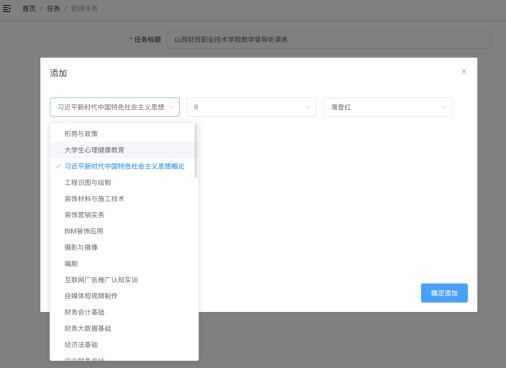Select 装饰材料与施工技术 option
Screen dimensions: 506x368
[x=123, y=199]
